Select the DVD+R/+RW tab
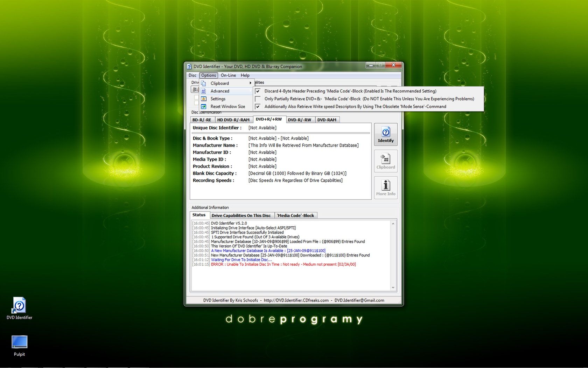588x368 pixels. 269,119
